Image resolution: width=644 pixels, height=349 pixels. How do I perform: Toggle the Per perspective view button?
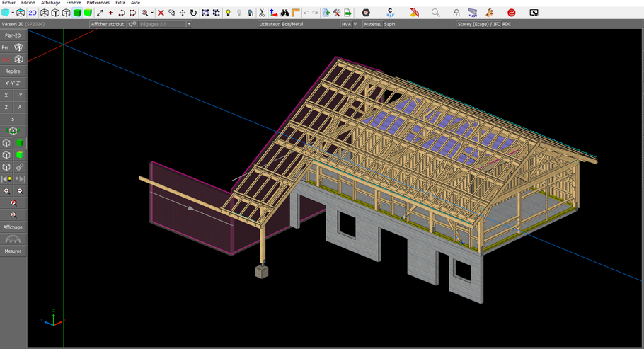pyautogui.click(x=13, y=47)
